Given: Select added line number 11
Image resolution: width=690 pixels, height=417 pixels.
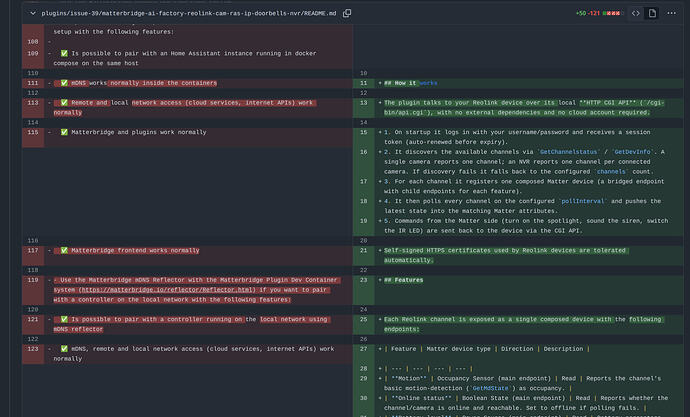Looking at the screenshot, I should coord(363,83).
